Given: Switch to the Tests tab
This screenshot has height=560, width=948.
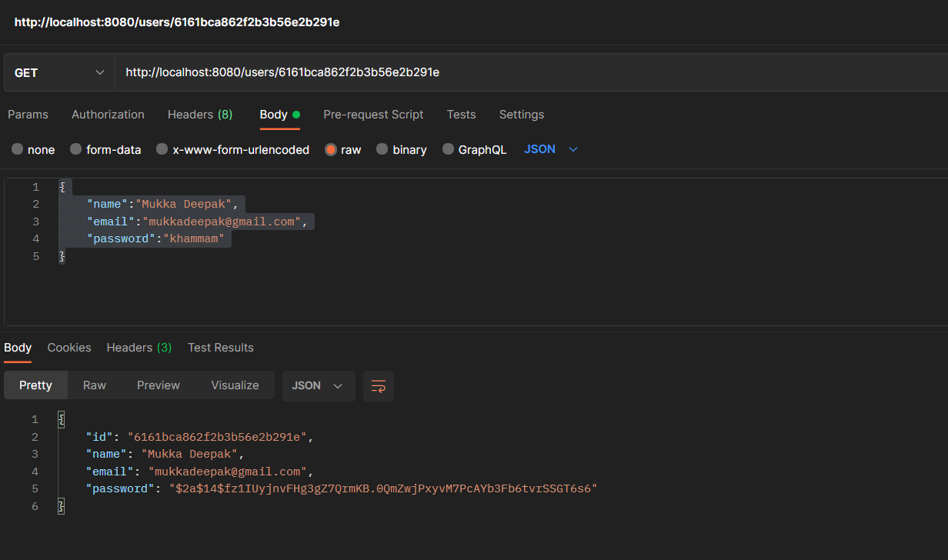Looking at the screenshot, I should coord(461,114).
